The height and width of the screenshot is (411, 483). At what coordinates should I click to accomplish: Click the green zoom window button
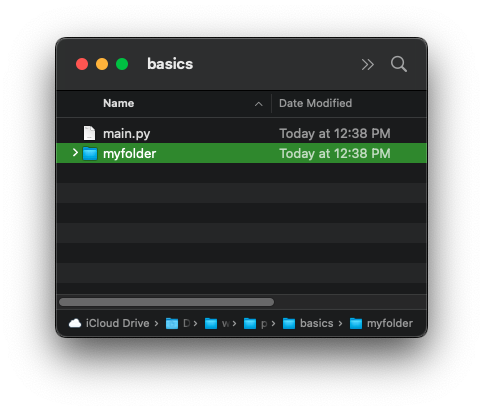click(x=122, y=64)
